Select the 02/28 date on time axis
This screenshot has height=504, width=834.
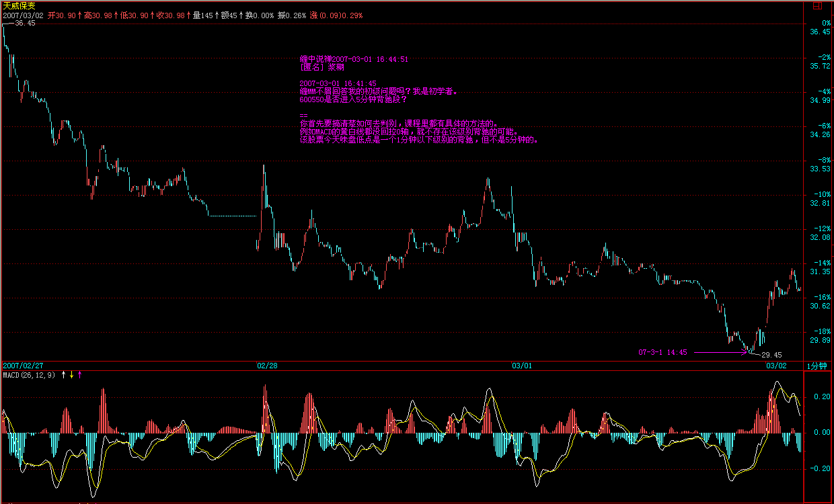[x=267, y=366]
